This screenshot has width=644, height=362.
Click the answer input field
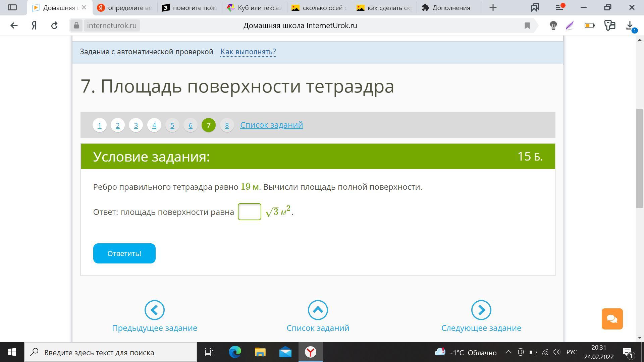249,212
